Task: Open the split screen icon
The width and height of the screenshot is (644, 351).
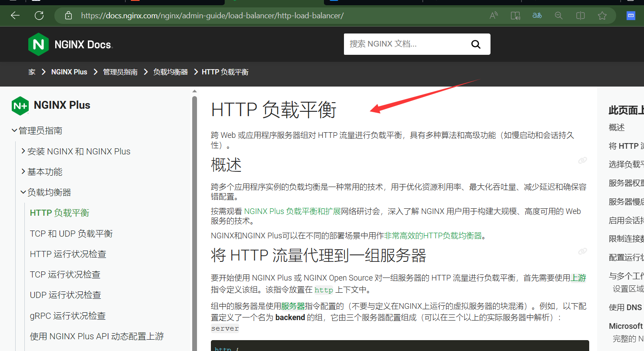Action: coord(581,16)
